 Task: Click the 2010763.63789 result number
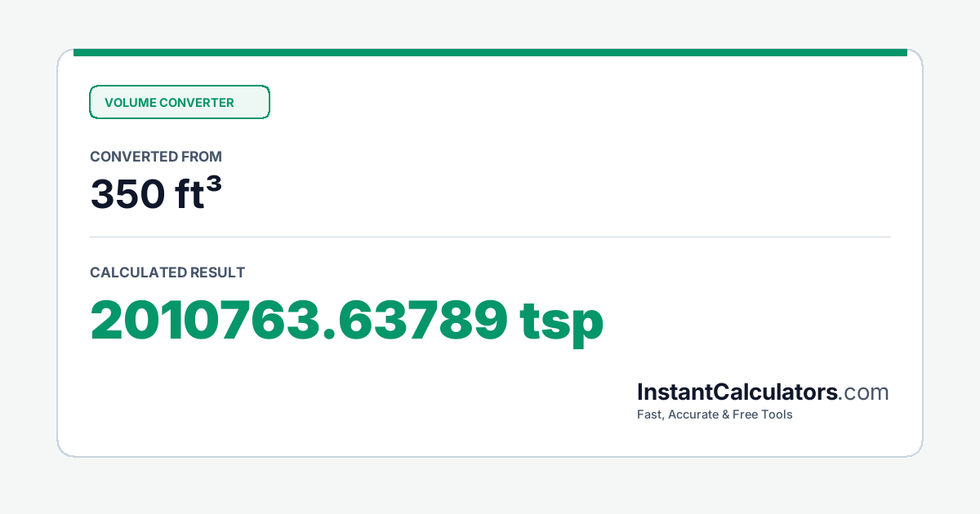tap(299, 321)
